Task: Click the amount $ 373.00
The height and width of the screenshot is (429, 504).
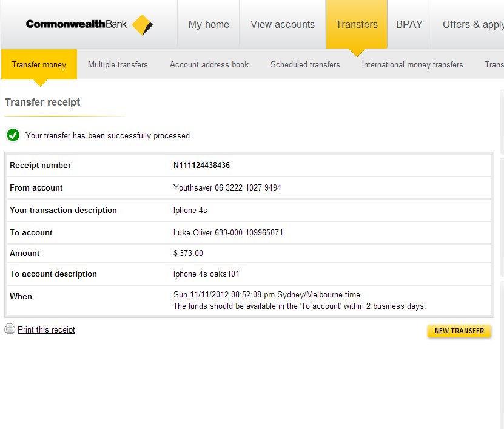Action: [x=189, y=254]
